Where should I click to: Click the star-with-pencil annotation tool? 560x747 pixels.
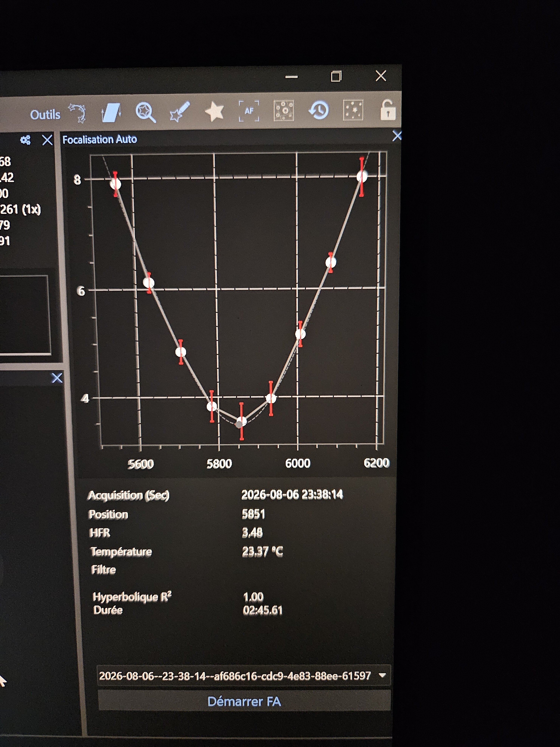[180, 111]
